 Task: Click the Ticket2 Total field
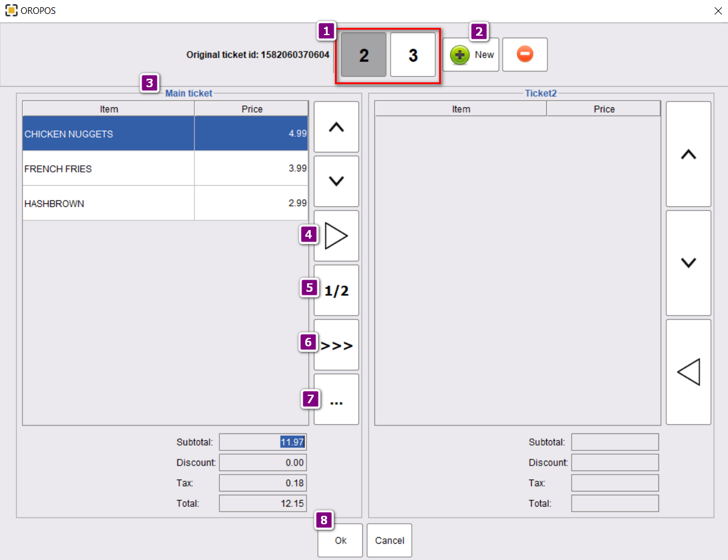615,503
